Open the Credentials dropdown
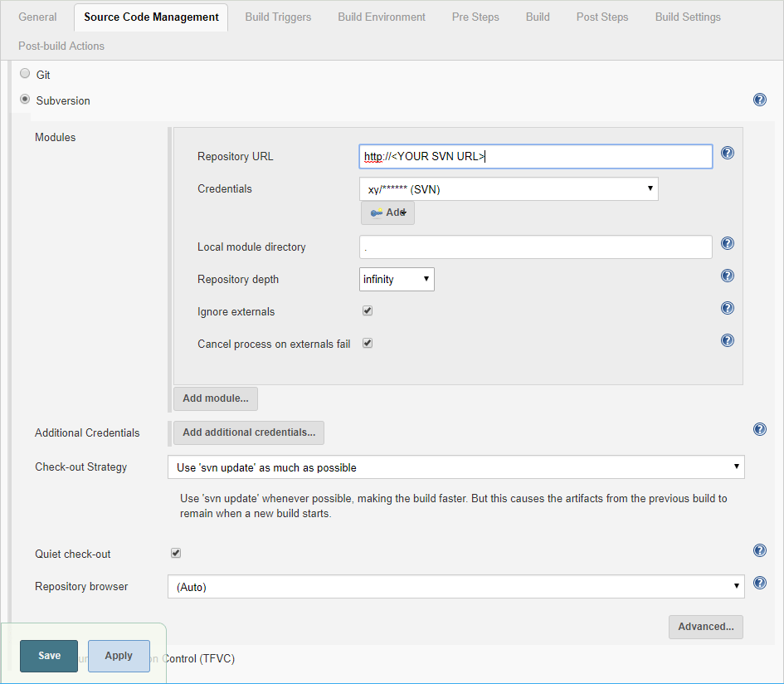This screenshot has height=684, width=784. click(509, 189)
